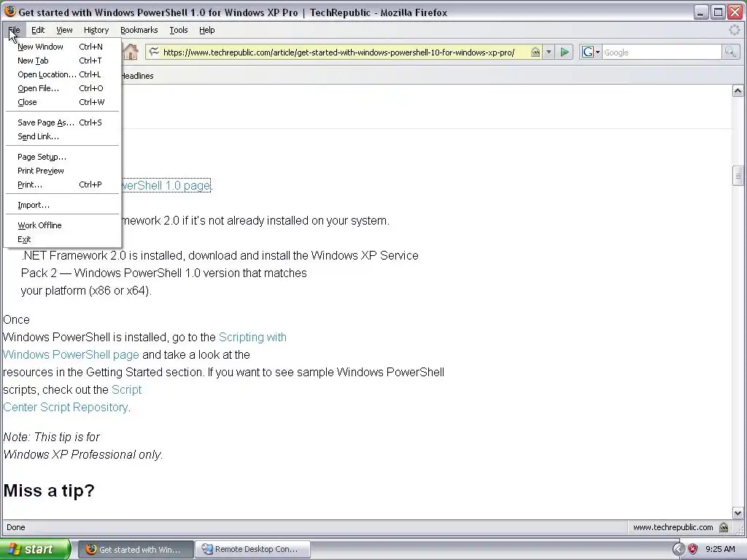The height and width of the screenshot is (560, 747).
Task: Click the Windows start button
Action: [x=35, y=549]
